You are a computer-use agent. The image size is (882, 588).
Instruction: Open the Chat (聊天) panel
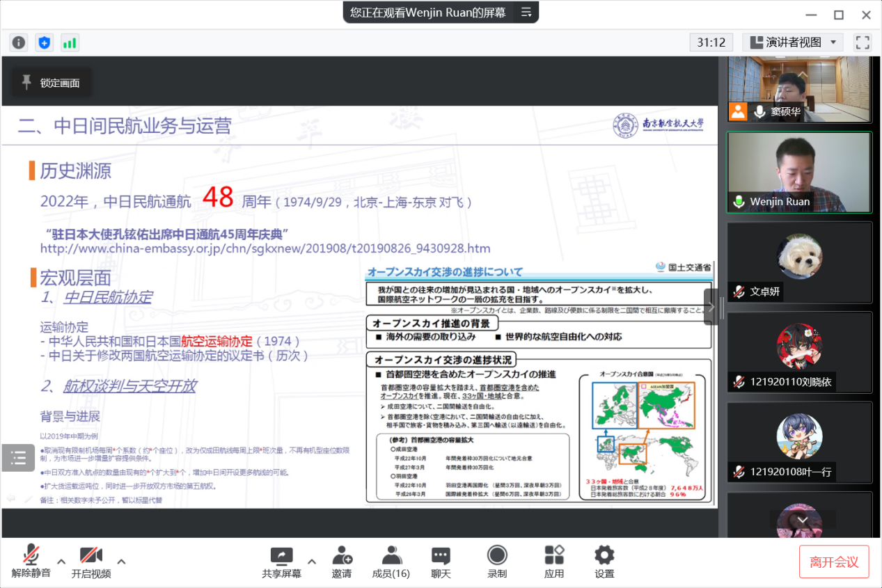tap(441, 562)
